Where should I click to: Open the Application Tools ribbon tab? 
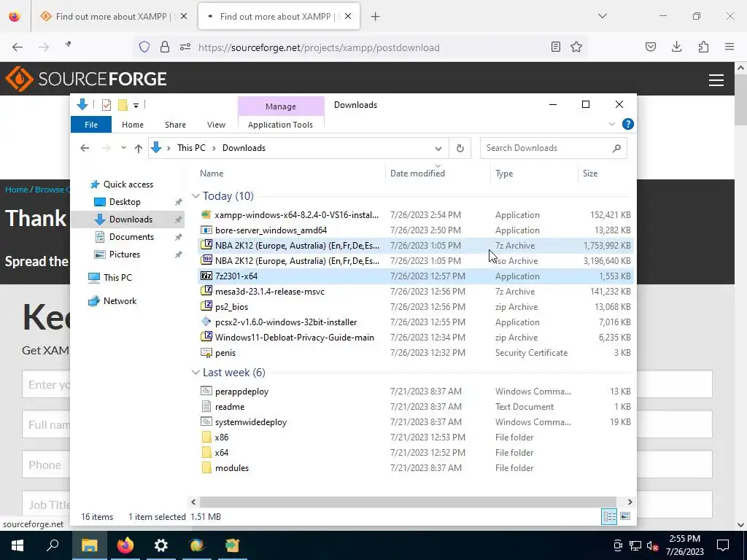[x=280, y=124]
